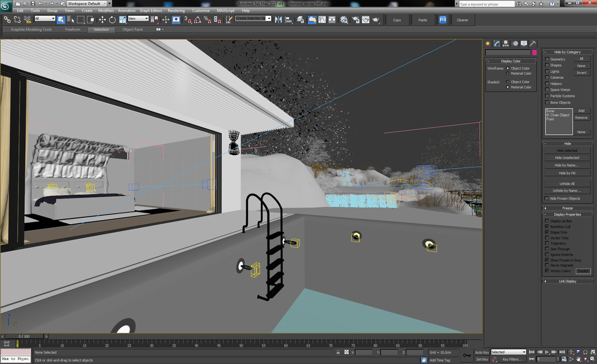Click the Material Editor icon
Viewport: 597px width, 364px height.
(344, 20)
